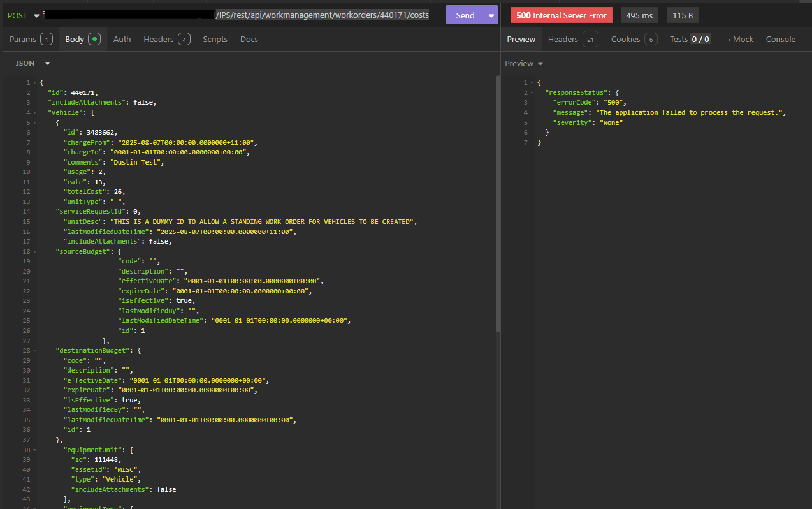Click the 495 ms response time
Viewport: 812px width, 509px height.
pyautogui.click(x=641, y=15)
